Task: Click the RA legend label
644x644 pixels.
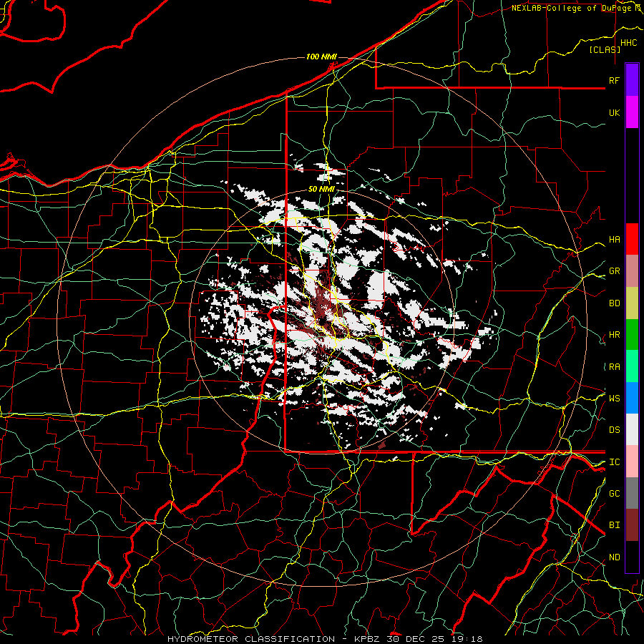Action: tap(614, 367)
